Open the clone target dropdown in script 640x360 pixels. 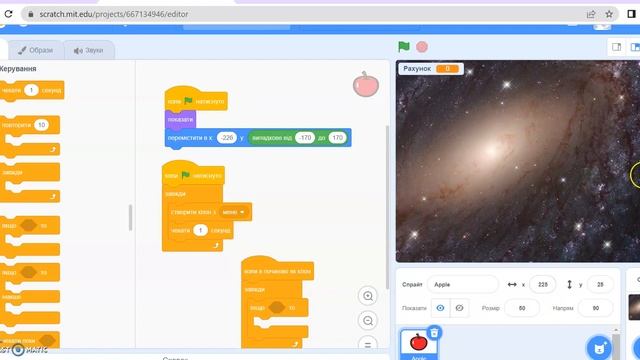[x=235, y=212]
